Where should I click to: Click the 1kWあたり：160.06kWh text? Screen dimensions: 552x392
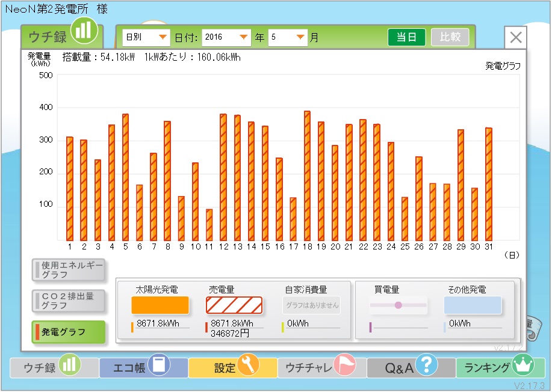point(192,57)
